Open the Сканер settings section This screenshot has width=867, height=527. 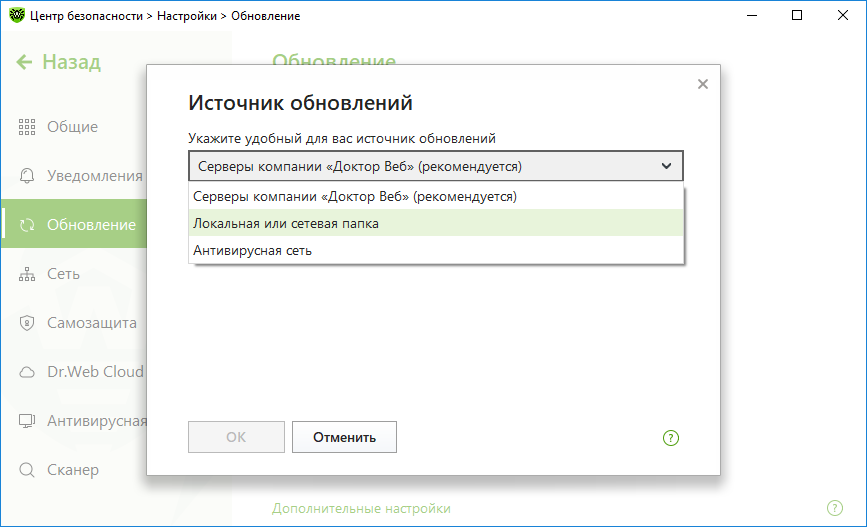(x=75, y=470)
